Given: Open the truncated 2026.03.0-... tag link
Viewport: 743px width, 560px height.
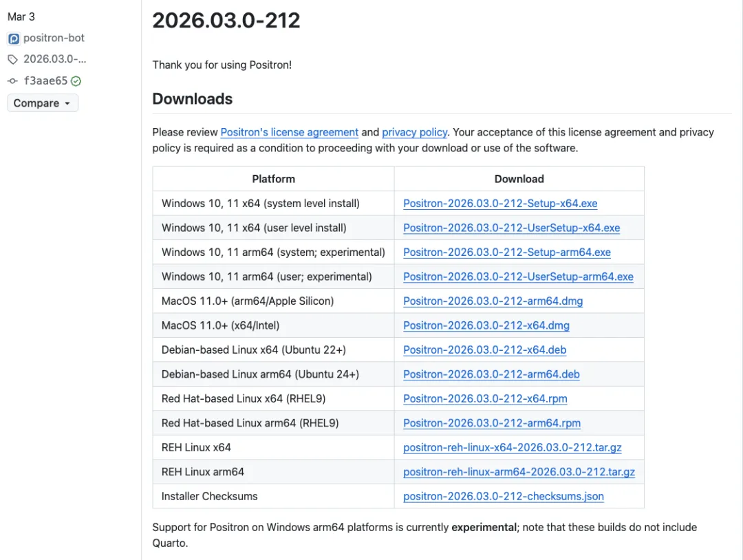Looking at the screenshot, I should click(x=55, y=59).
